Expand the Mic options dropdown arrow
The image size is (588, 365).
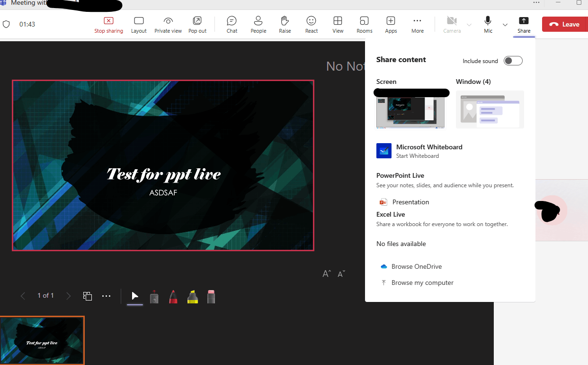tap(505, 25)
